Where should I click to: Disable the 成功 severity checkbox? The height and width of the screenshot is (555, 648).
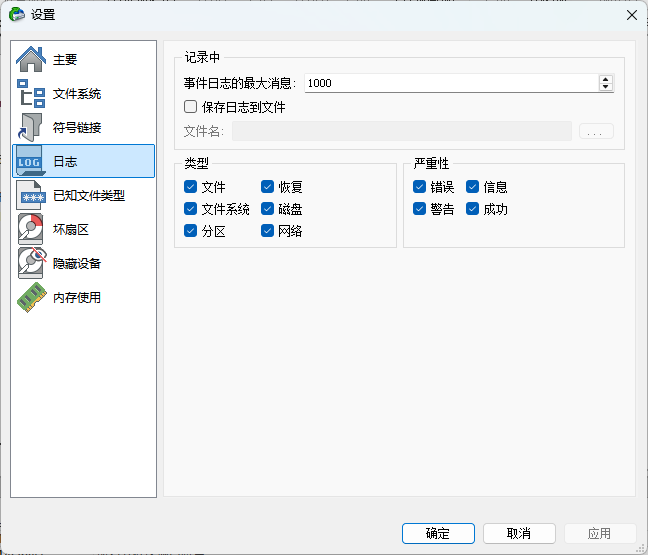click(x=472, y=209)
